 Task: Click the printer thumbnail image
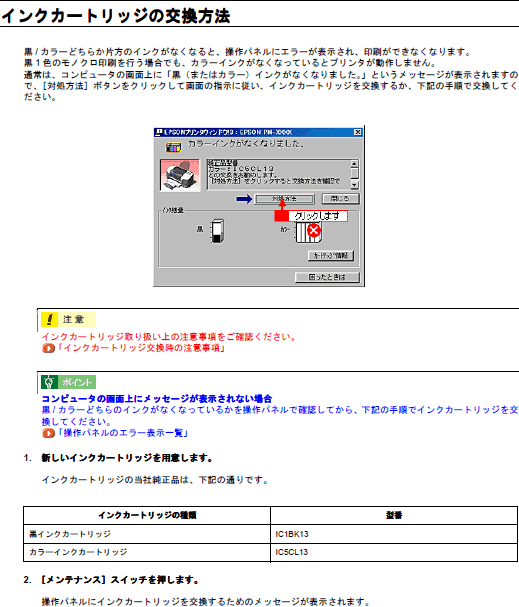180,175
